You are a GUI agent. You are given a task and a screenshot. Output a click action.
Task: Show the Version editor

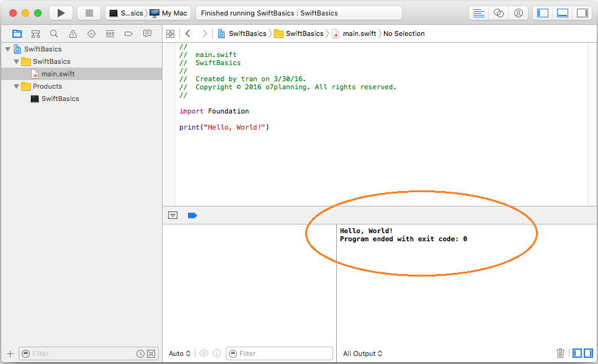(x=519, y=13)
